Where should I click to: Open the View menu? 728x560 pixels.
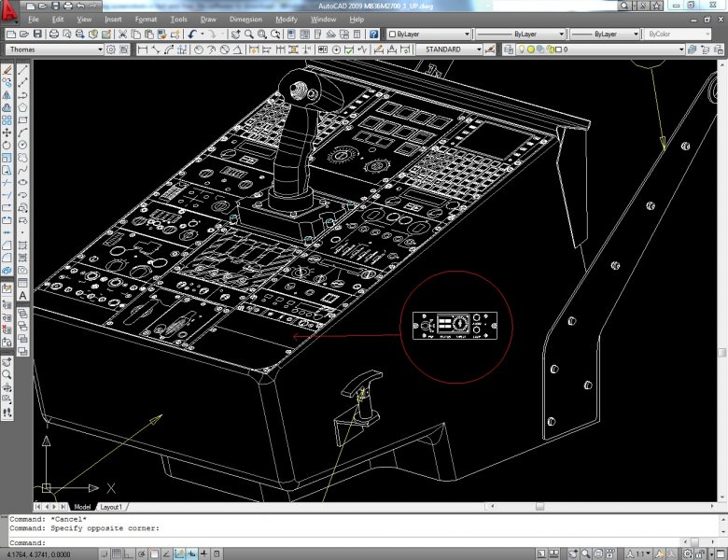(x=84, y=20)
